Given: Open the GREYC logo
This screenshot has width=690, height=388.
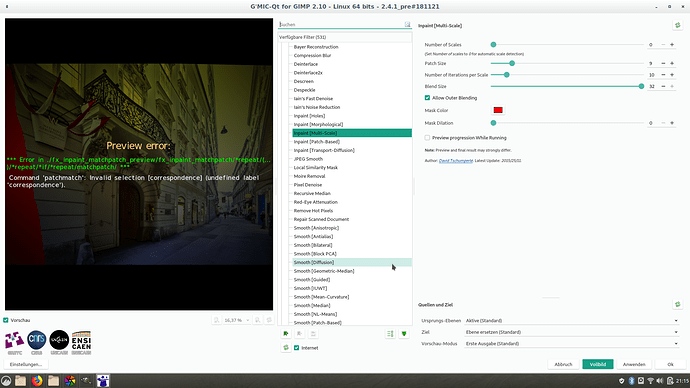Looking at the screenshot, I should coord(15,343).
